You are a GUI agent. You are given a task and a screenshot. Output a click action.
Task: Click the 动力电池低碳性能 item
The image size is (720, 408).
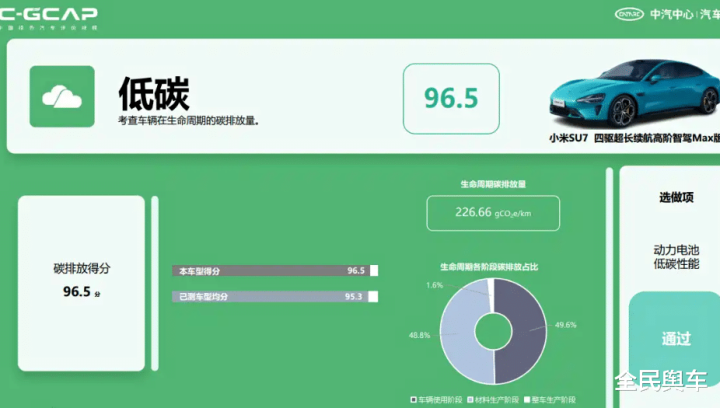[x=676, y=257]
